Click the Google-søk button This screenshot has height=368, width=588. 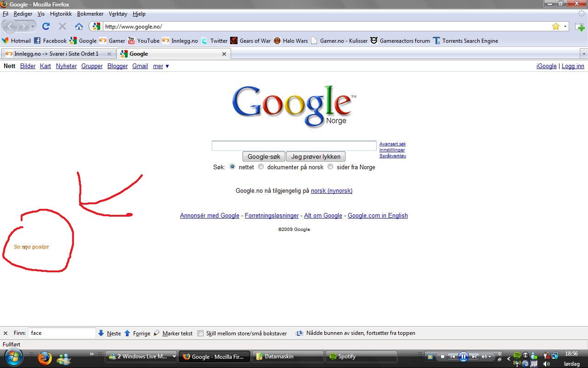[x=264, y=156]
